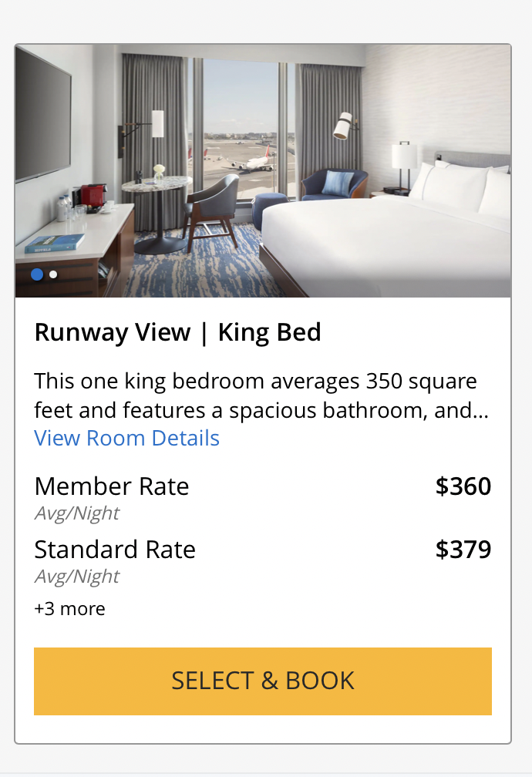Image resolution: width=532 pixels, height=777 pixels.
Task: Click the Avg/Night label under Member Rate
Action: tap(76, 513)
